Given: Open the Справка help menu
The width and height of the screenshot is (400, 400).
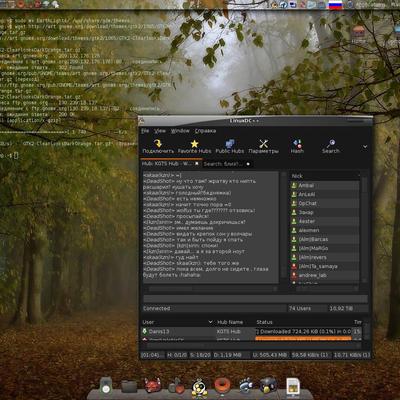Looking at the screenshot, I should click(x=205, y=131).
